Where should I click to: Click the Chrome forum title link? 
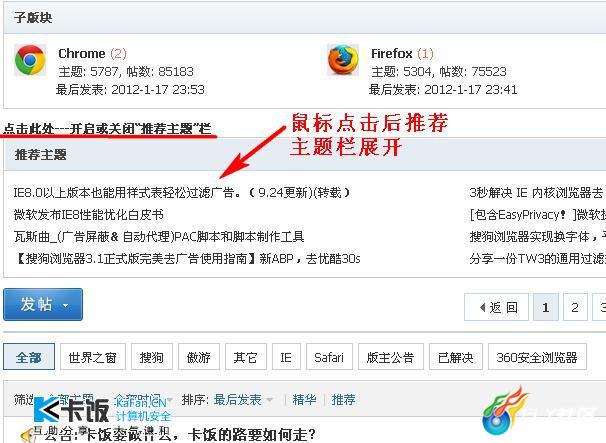[82, 53]
